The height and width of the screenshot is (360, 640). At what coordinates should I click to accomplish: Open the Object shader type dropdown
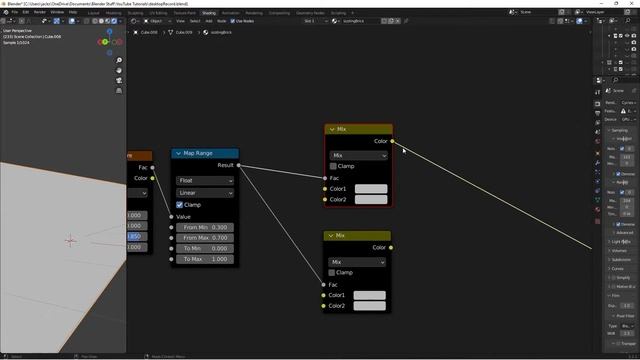click(x=157, y=21)
